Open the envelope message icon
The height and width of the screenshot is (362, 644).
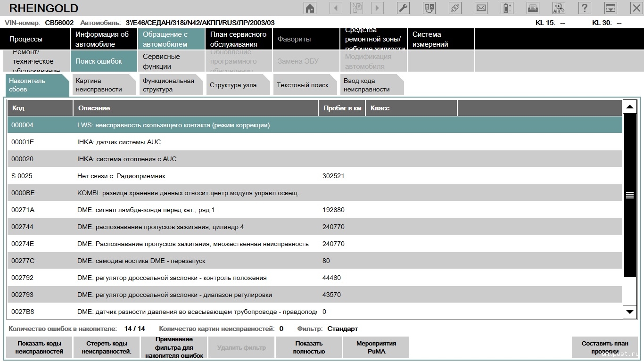click(481, 8)
